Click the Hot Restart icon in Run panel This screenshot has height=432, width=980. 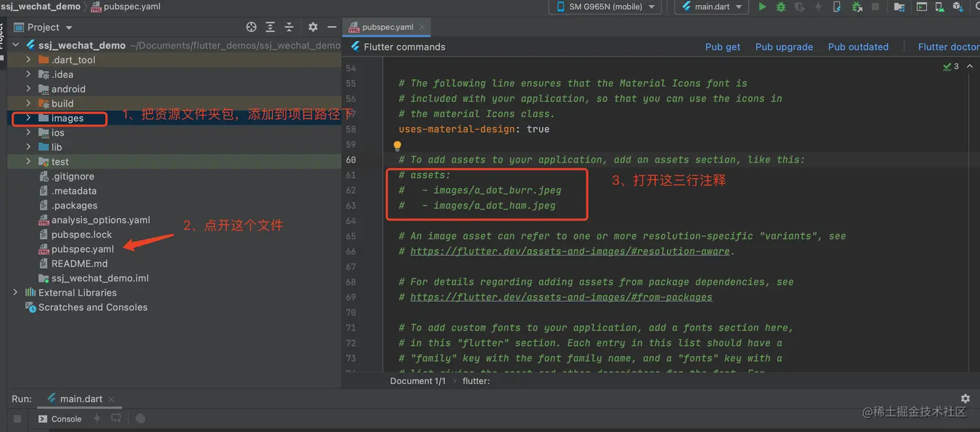click(x=116, y=419)
